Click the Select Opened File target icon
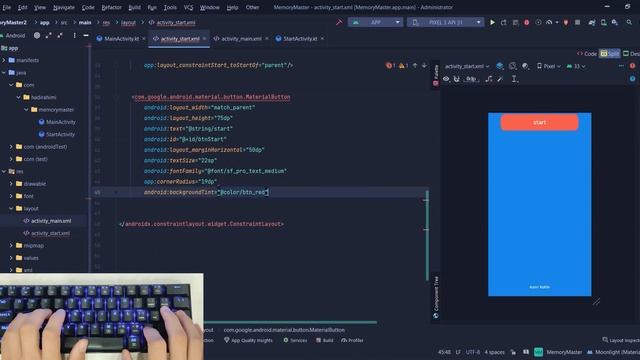 pos(37,36)
